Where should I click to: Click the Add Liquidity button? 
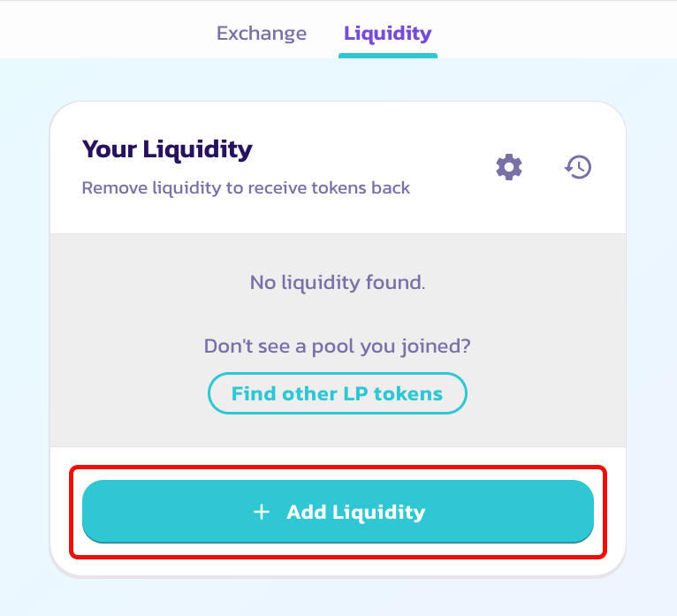click(x=338, y=512)
